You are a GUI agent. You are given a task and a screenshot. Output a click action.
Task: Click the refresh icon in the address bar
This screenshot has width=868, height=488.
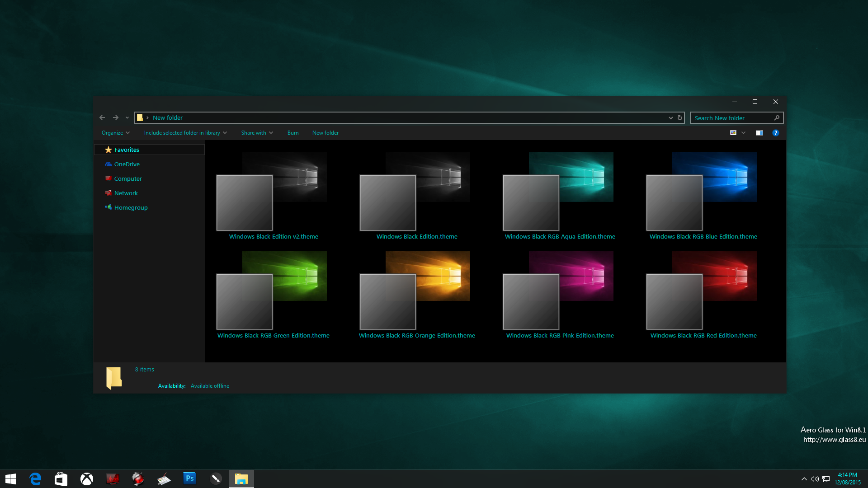tap(680, 117)
